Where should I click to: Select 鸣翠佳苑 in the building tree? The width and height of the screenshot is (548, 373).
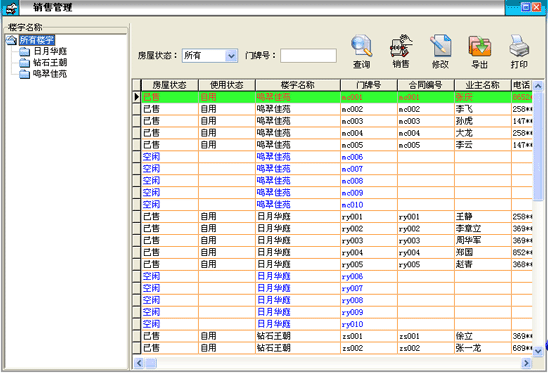(x=50, y=74)
